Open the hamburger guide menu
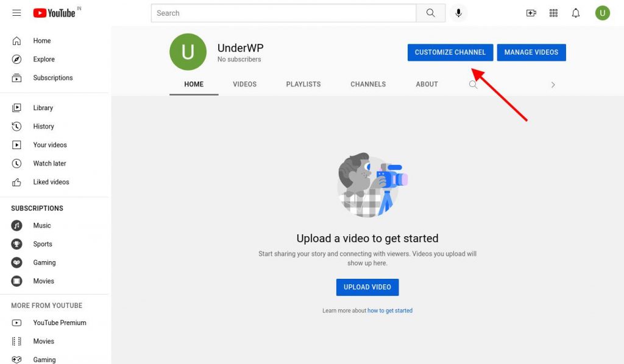This screenshot has width=624, height=364. coord(16,13)
